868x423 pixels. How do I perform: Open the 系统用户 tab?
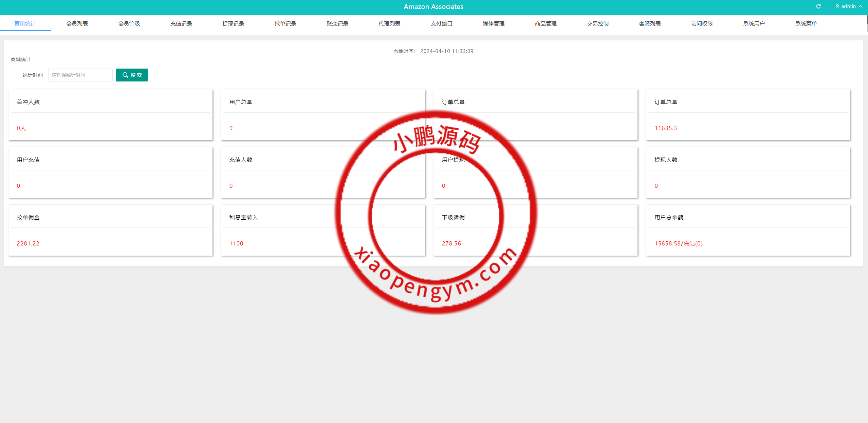(754, 23)
